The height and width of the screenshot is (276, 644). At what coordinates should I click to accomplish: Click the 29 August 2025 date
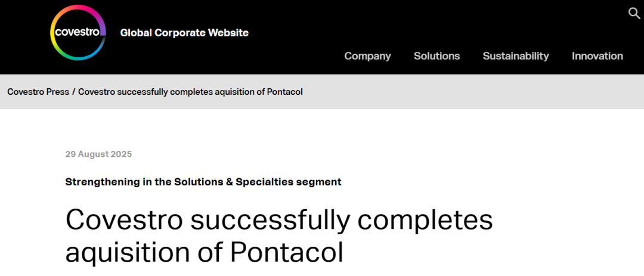98,154
